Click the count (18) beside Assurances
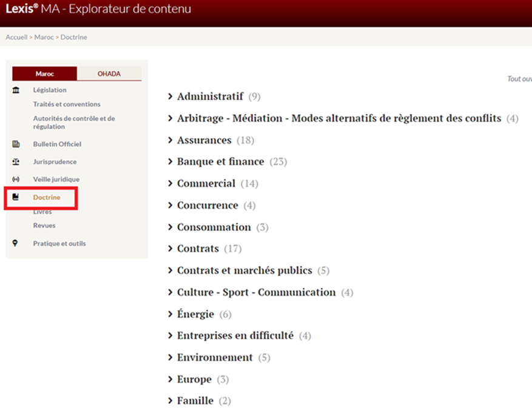The image size is (532, 416). point(245,140)
